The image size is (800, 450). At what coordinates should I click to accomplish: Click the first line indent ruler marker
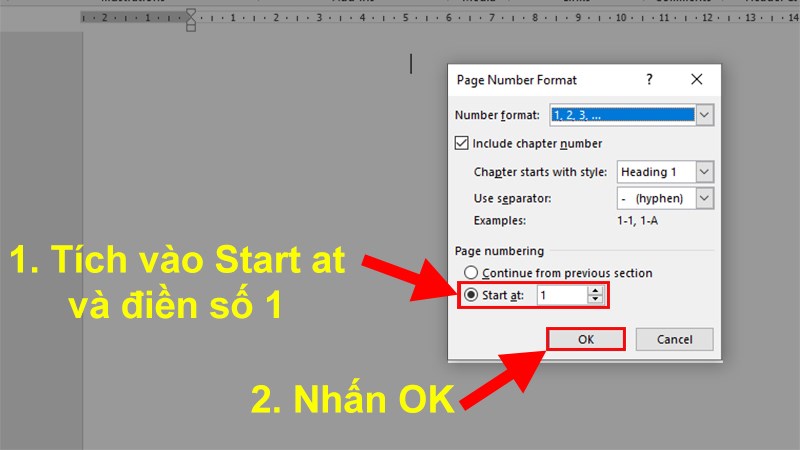191,14
